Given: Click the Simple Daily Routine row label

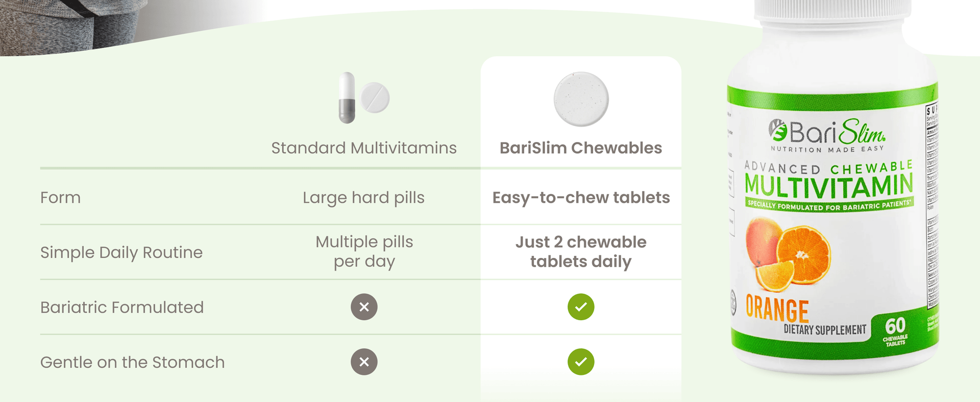Looking at the screenshot, I should point(121,252).
